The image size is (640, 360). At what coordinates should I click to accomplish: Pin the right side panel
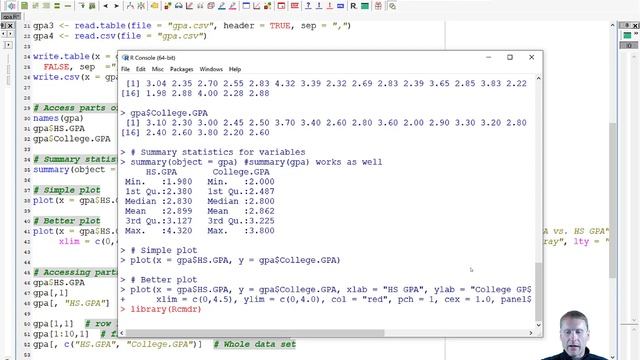tap(627, 25)
